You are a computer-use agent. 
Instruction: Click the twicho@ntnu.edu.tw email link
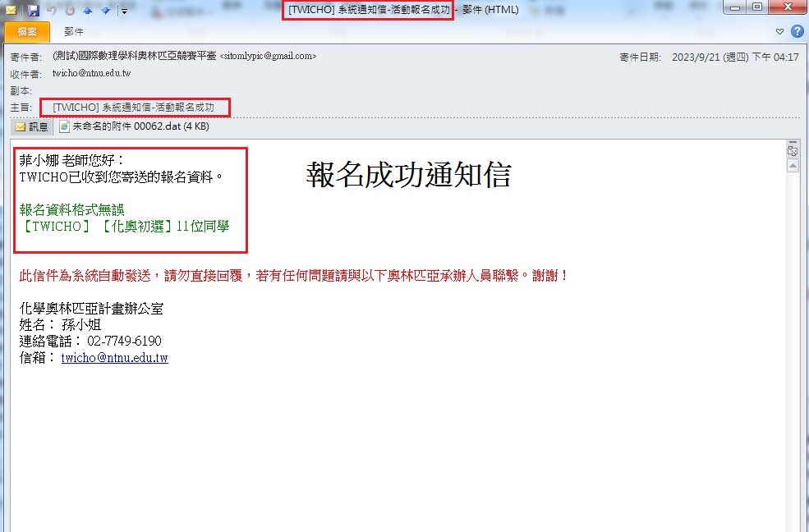click(114, 358)
